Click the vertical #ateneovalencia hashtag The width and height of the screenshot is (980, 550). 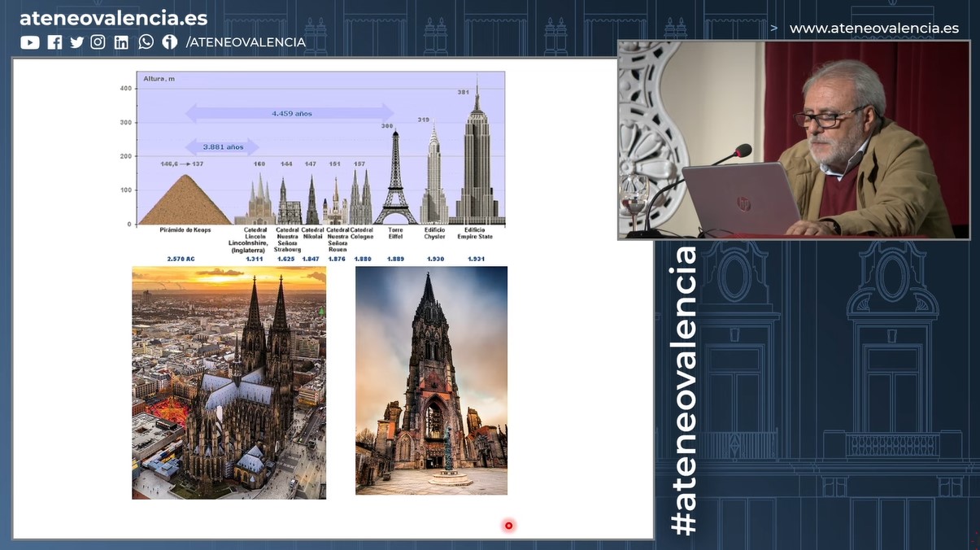pos(685,391)
